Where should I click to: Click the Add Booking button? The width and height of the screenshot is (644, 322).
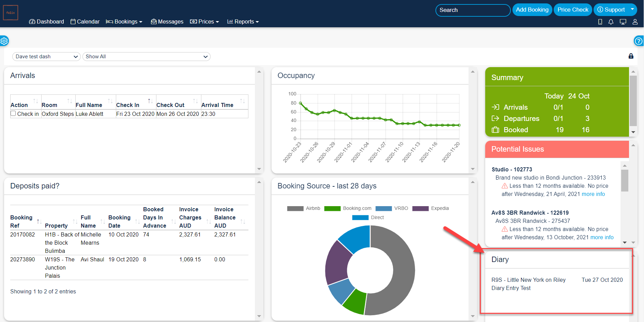(x=532, y=10)
